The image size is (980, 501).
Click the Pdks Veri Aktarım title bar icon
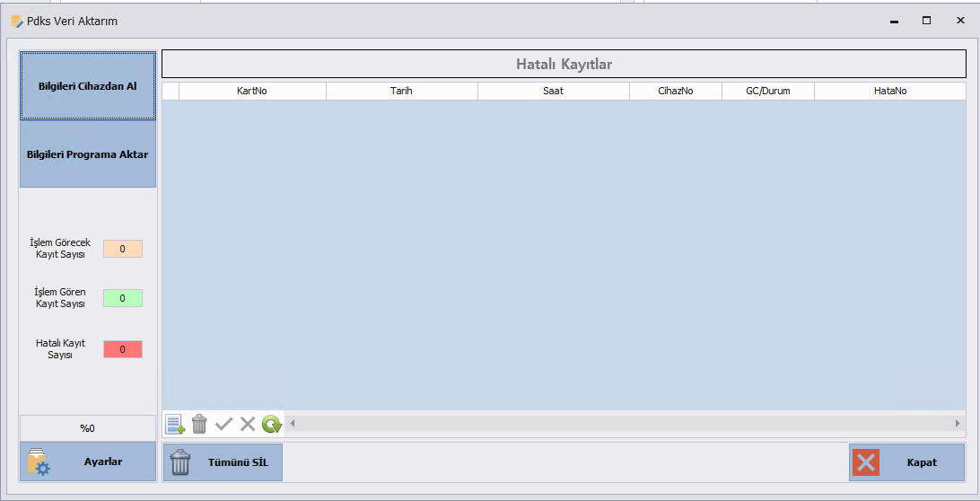pyautogui.click(x=16, y=21)
